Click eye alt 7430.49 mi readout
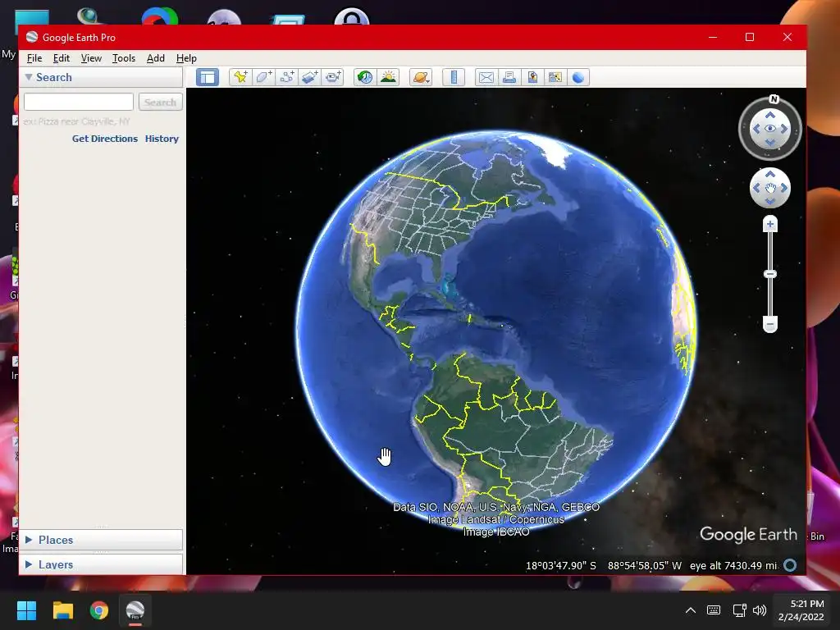The image size is (840, 630). coord(733,565)
